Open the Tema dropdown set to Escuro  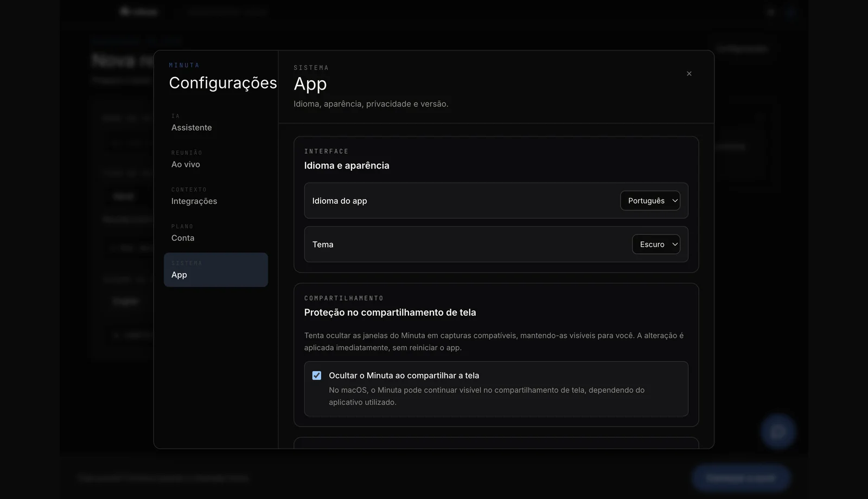point(656,244)
